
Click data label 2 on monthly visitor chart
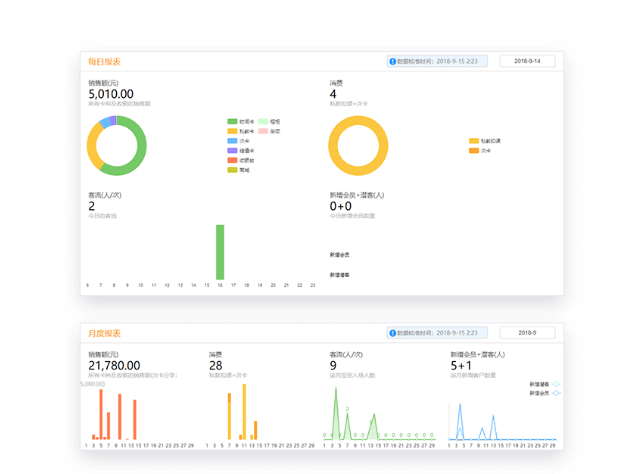pyautogui.click(x=347, y=409)
